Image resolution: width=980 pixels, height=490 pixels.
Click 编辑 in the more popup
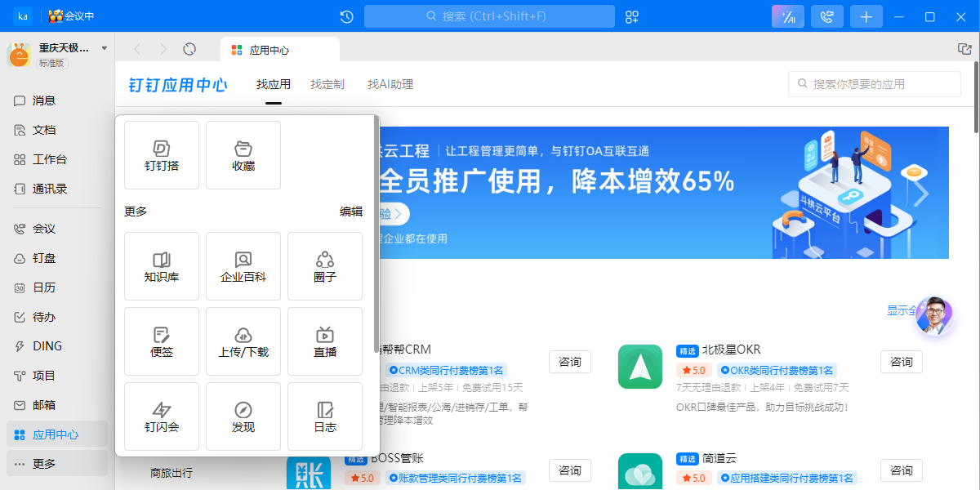(x=351, y=212)
